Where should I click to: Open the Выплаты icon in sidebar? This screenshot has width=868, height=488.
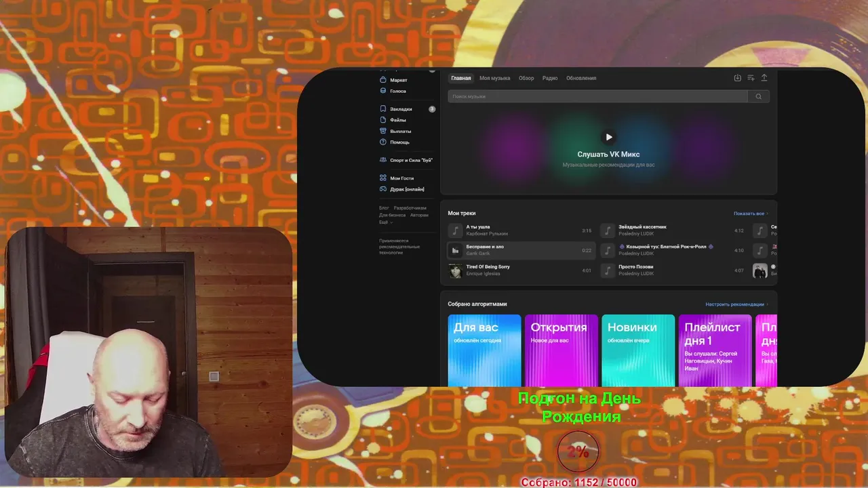coord(383,131)
